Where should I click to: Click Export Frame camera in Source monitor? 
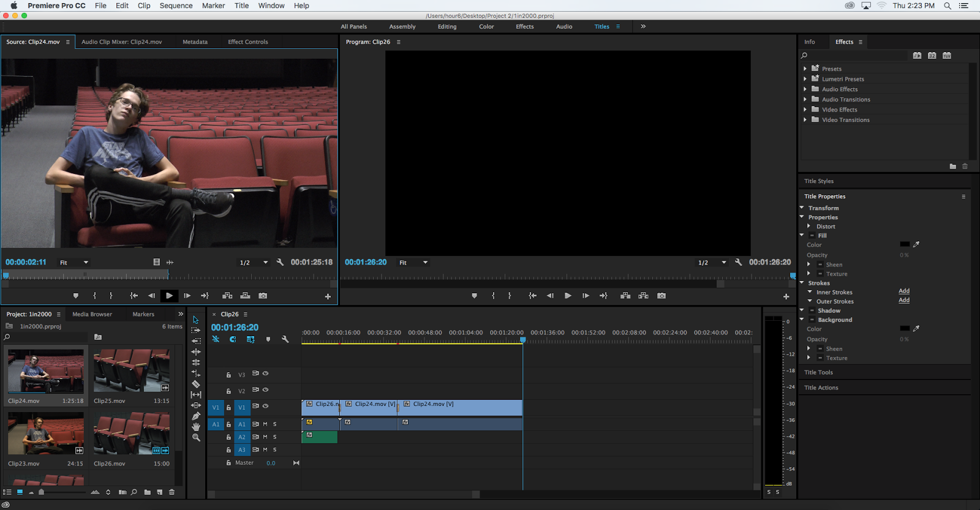(263, 296)
